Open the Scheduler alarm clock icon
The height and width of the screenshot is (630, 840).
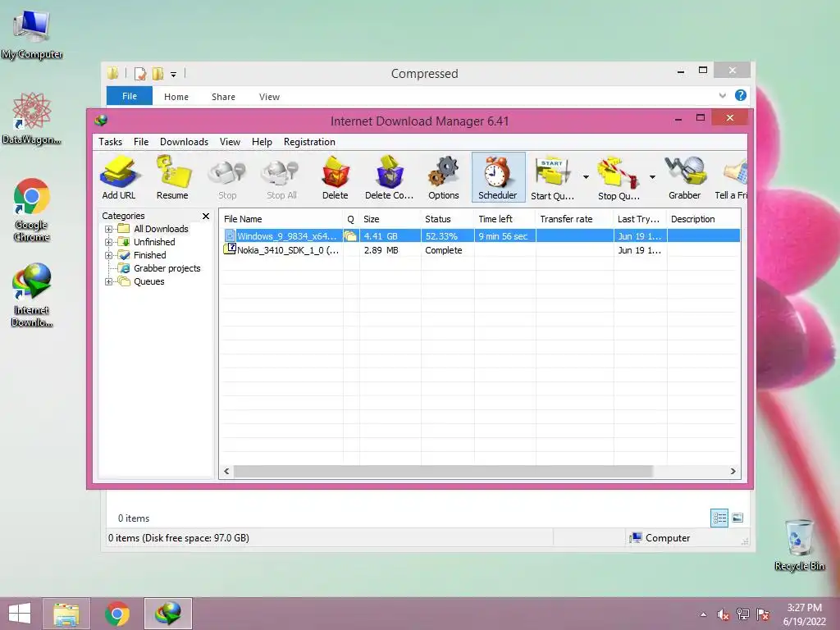[498, 178]
